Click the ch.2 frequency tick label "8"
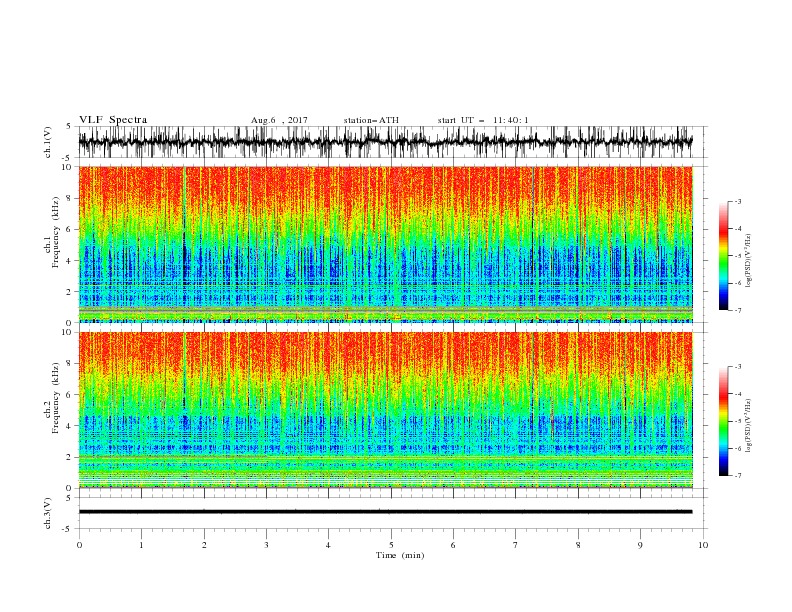The height and width of the screenshot is (612, 792). [x=70, y=364]
